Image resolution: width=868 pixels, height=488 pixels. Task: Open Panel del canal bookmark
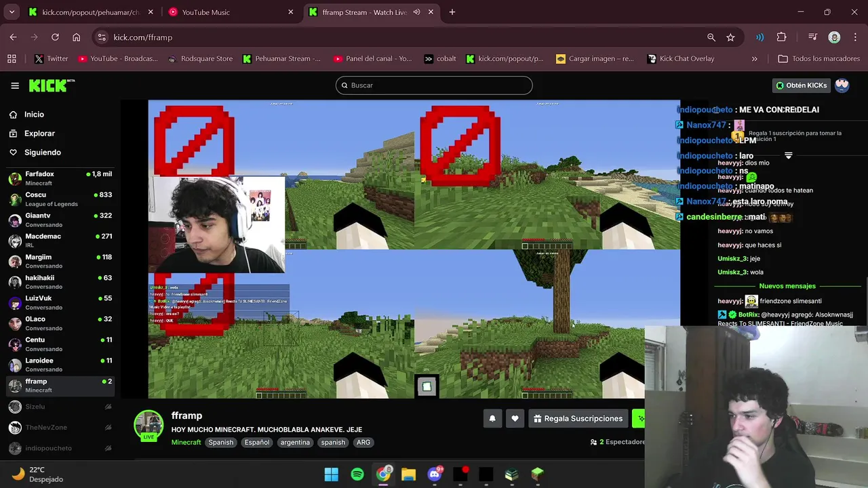coord(372,59)
